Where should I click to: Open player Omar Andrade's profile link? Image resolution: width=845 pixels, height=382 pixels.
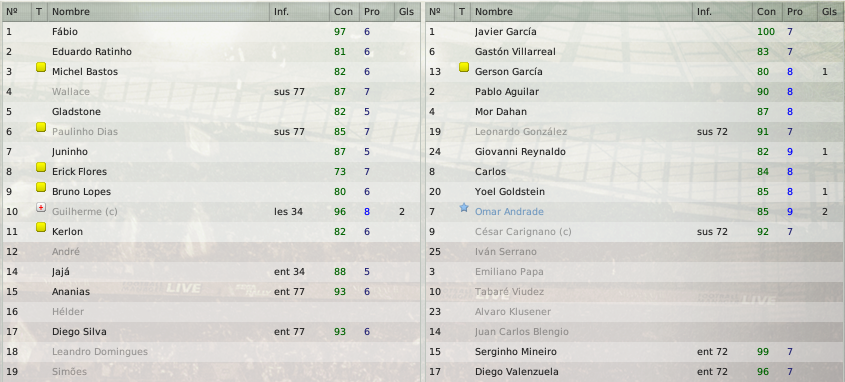pos(509,212)
